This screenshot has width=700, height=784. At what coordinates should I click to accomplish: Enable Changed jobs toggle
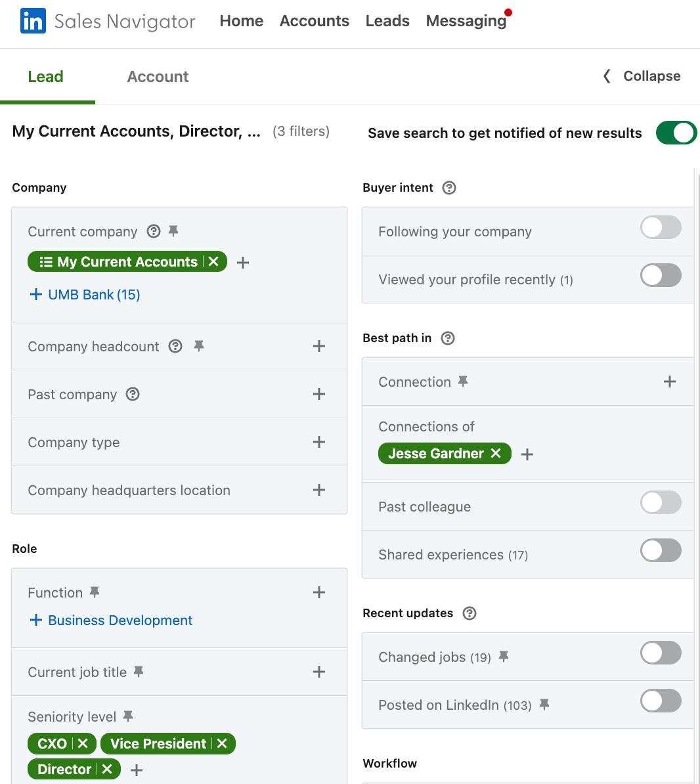pos(661,653)
